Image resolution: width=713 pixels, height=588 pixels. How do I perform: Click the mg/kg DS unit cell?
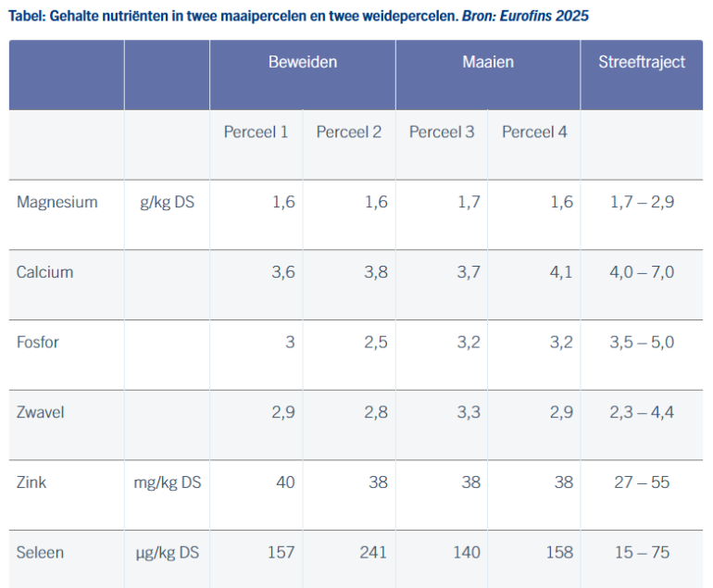tap(167, 482)
